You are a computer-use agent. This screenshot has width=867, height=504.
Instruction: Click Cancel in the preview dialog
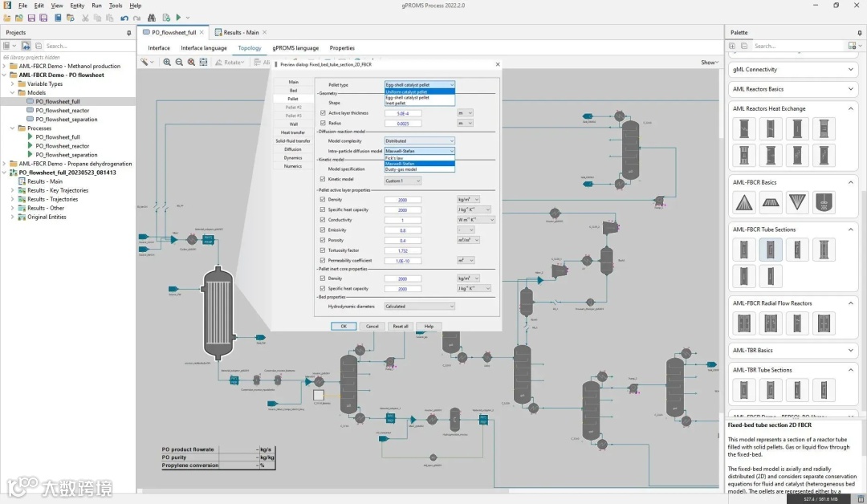(x=372, y=326)
